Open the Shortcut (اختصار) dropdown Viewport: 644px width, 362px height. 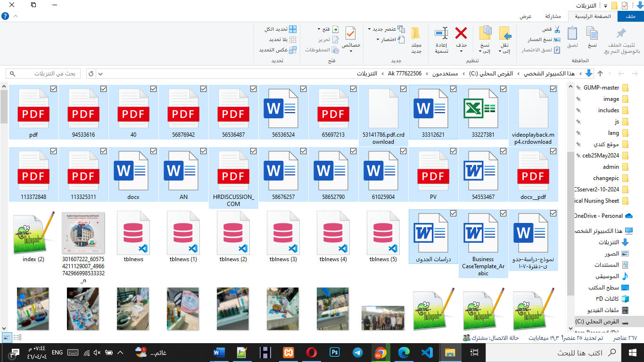coord(390,40)
